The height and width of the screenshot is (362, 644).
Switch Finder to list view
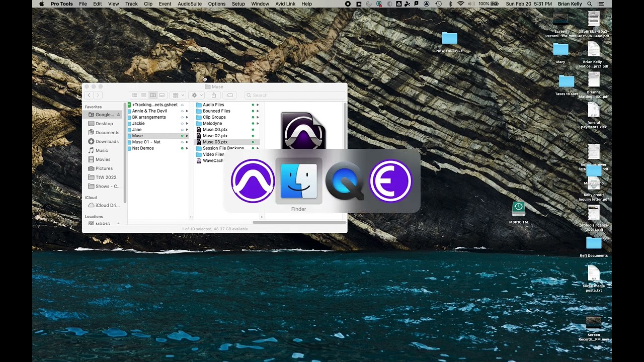(x=143, y=95)
